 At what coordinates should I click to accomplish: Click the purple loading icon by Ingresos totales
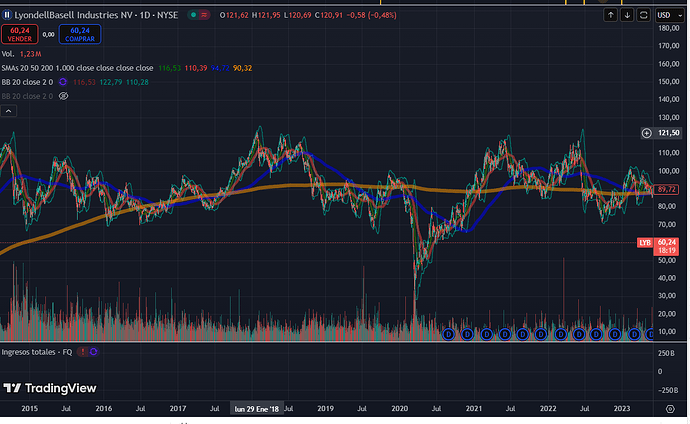pyautogui.click(x=93, y=352)
